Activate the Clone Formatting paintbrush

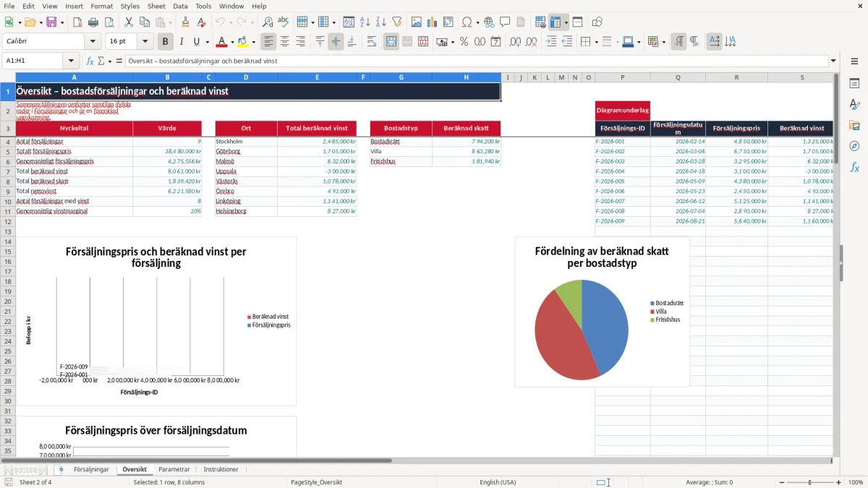[x=185, y=22]
